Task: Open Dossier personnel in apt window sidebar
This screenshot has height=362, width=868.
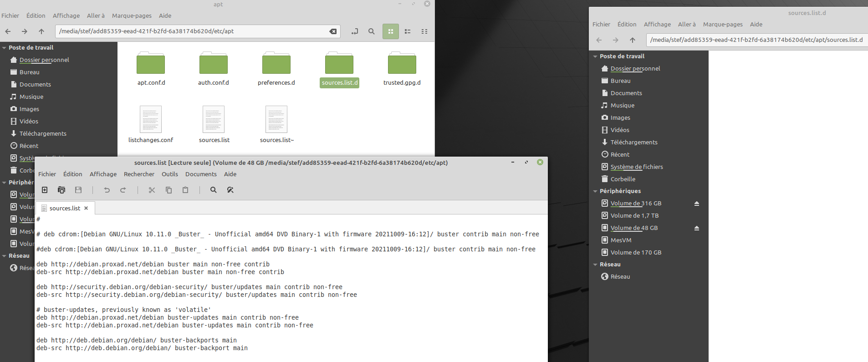Action: pyautogui.click(x=44, y=60)
